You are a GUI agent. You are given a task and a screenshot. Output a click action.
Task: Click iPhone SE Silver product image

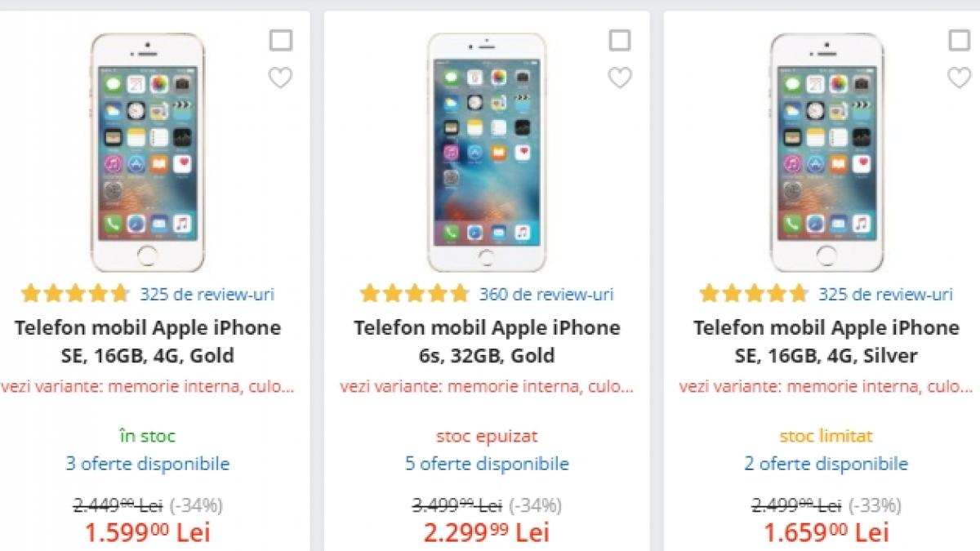pyautogui.click(x=826, y=153)
